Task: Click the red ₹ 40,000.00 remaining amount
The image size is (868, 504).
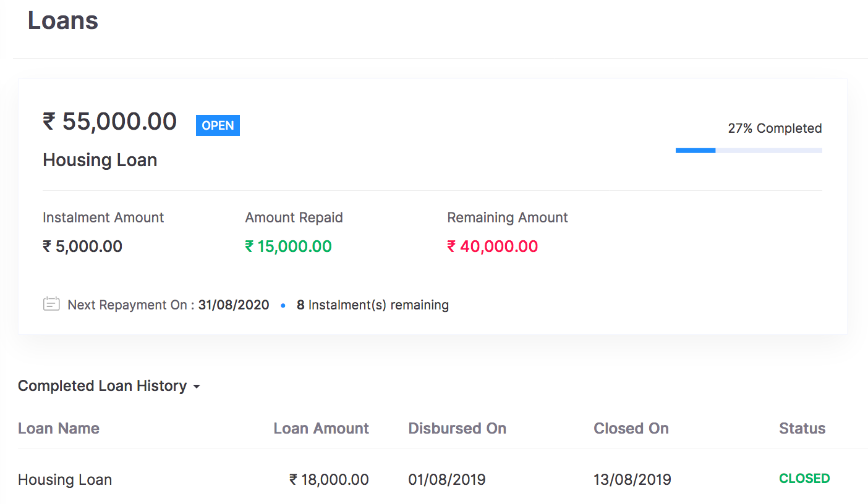Action: 492,246
